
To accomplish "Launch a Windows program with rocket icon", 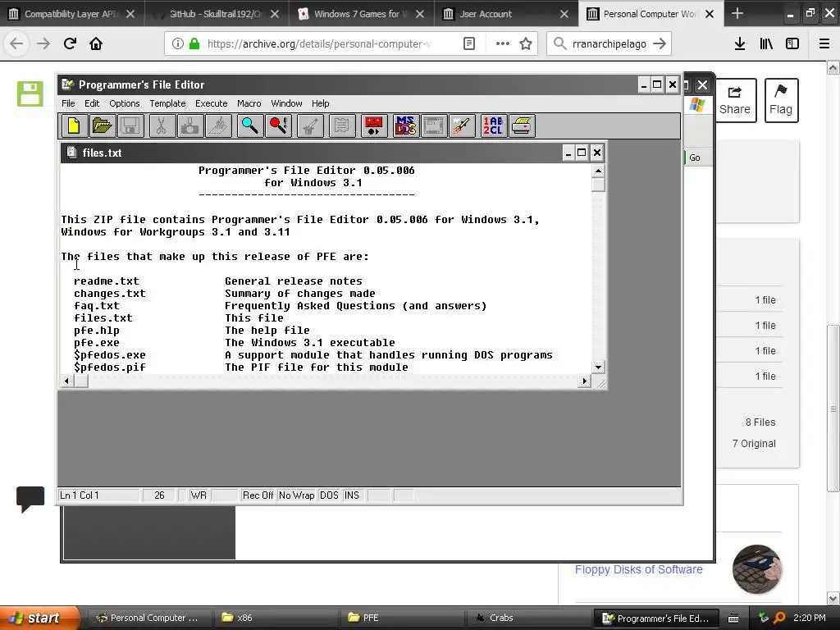I will tap(462, 126).
